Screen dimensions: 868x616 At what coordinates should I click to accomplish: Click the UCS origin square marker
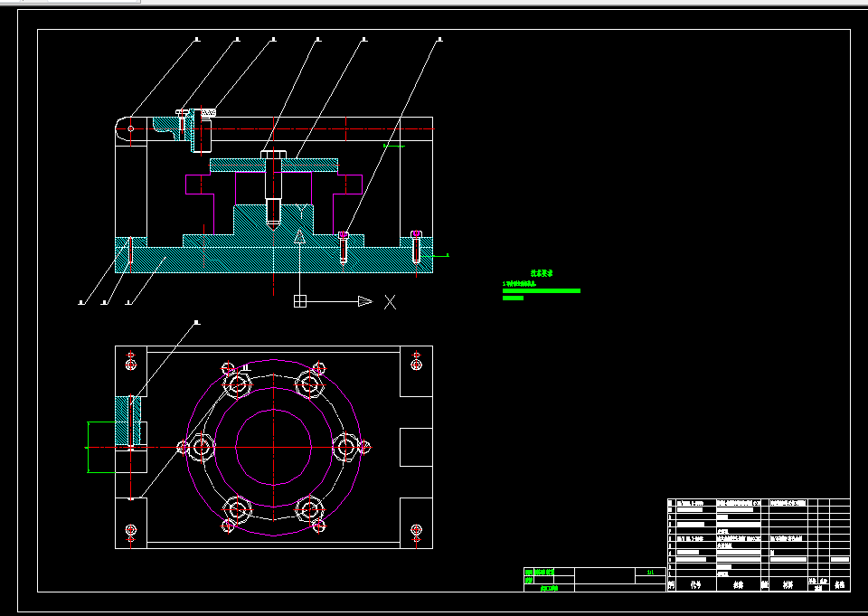click(x=299, y=301)
